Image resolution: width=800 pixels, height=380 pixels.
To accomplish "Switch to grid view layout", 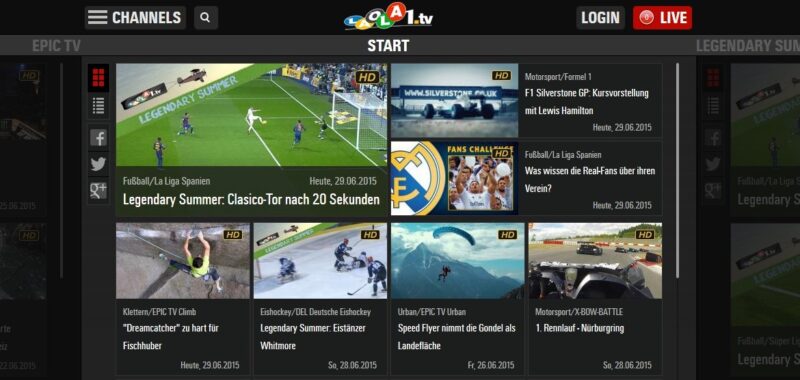I will pyautogui.click(x=98, y=78).
